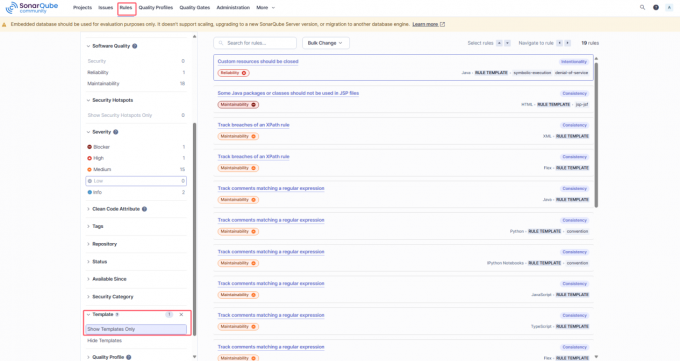680x361 pixels.
Task: Click the Software Quality help icon
Action: [x=134, y=46]
